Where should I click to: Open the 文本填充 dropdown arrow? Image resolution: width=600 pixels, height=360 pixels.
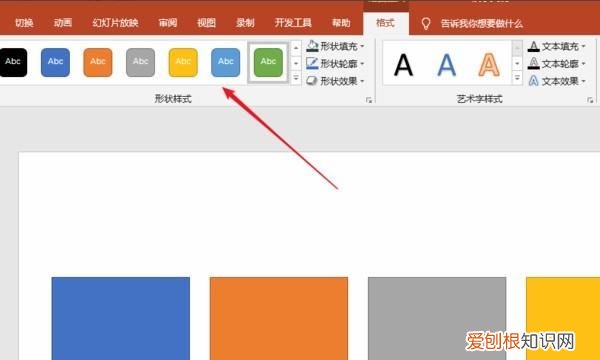pos(584,47)
